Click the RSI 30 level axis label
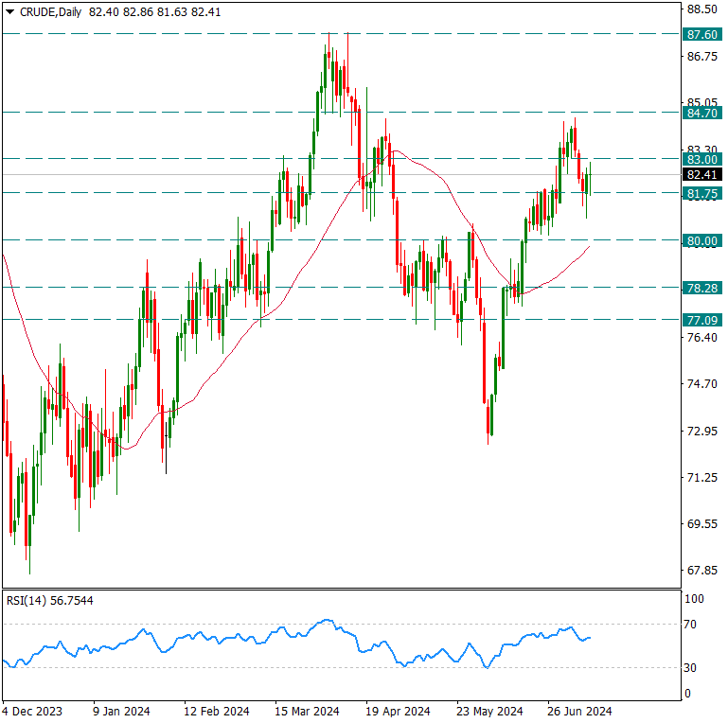This screenshot has height=723, width=728. coord(690,667)
